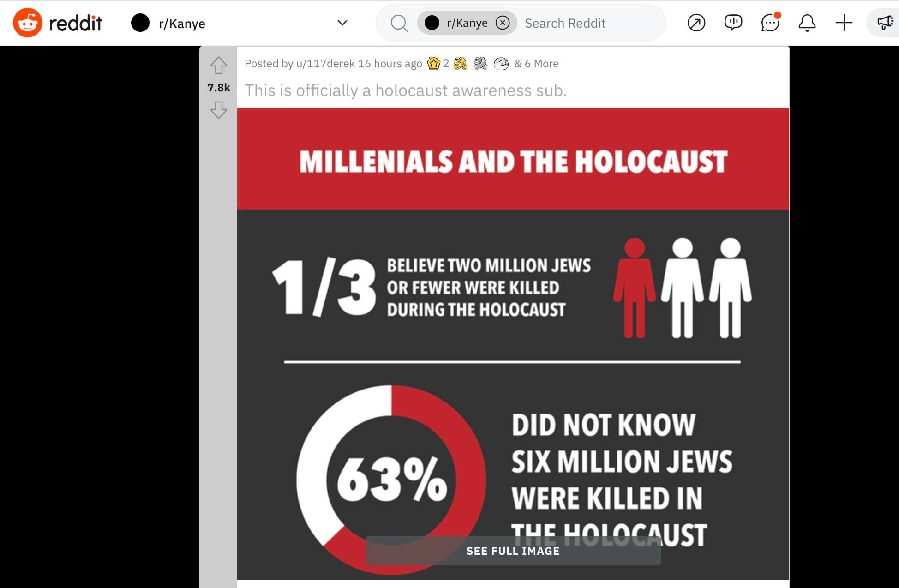Open the Millenials and the Holocaust image

[513, 344]
